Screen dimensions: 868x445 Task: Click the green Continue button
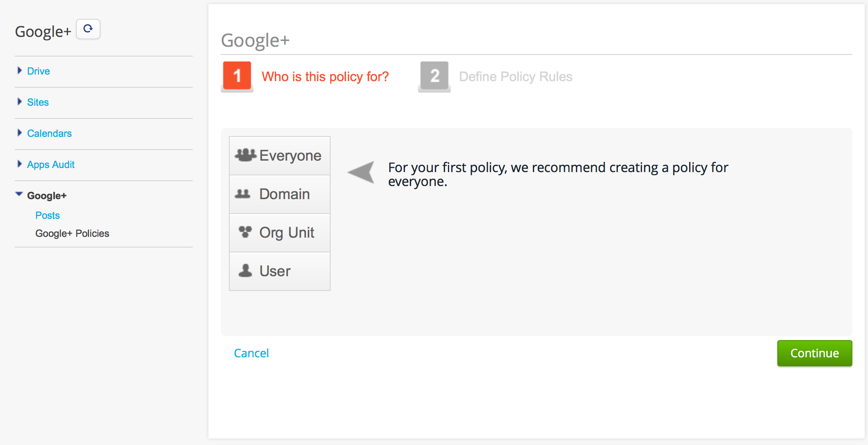pyautogui.click(x=815, y=353)
